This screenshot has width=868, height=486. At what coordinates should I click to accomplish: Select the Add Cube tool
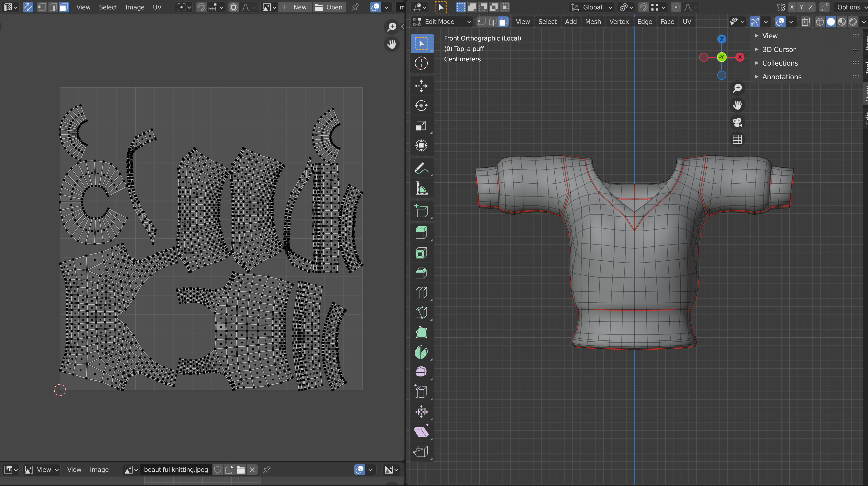click(421, 211)
